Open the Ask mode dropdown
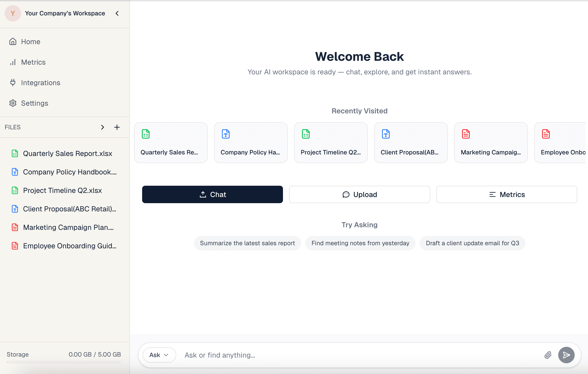 coord(159,355)
